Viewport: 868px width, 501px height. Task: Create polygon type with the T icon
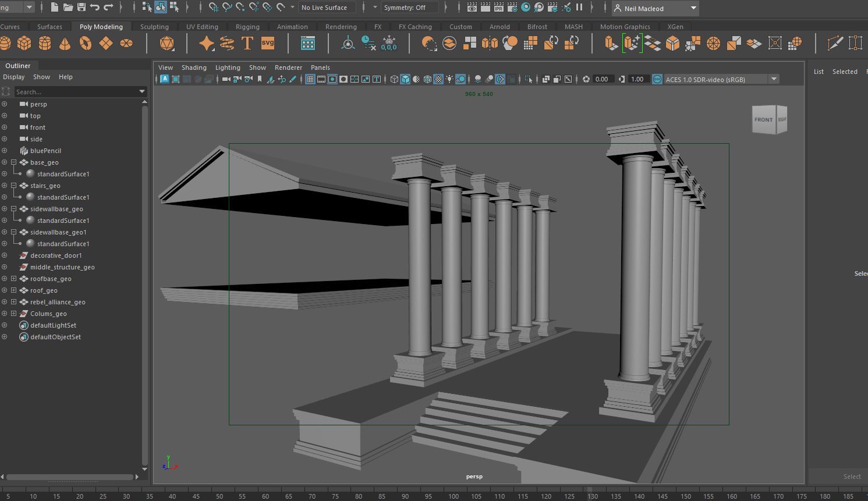(247, 43)
